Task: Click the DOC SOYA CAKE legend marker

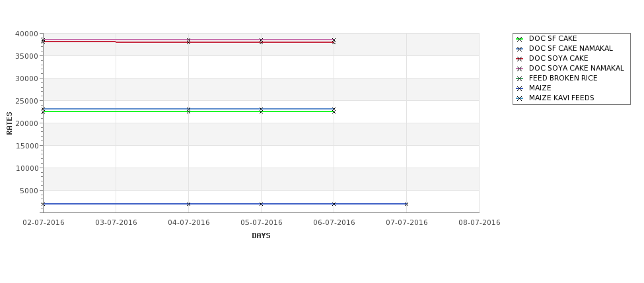Action: (x=520, y=59)
